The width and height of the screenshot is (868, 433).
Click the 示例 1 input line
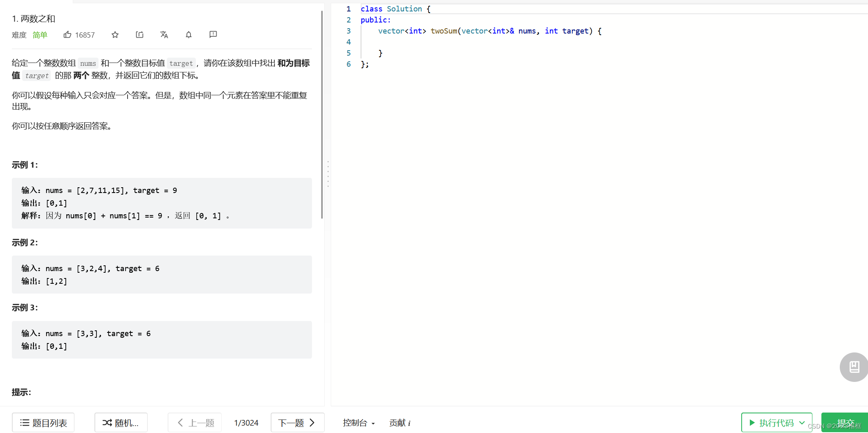(99, 191)
